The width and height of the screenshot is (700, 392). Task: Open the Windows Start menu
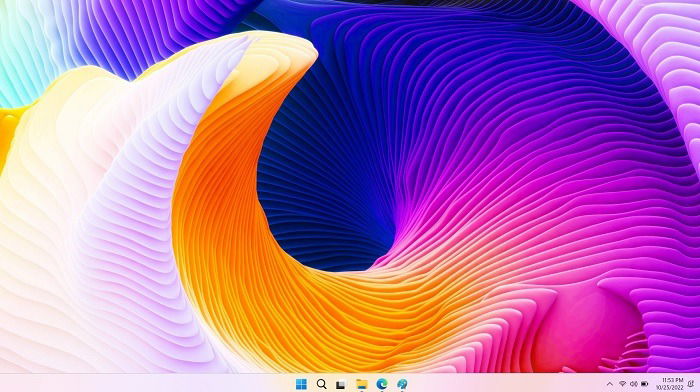tap(301, 384)
